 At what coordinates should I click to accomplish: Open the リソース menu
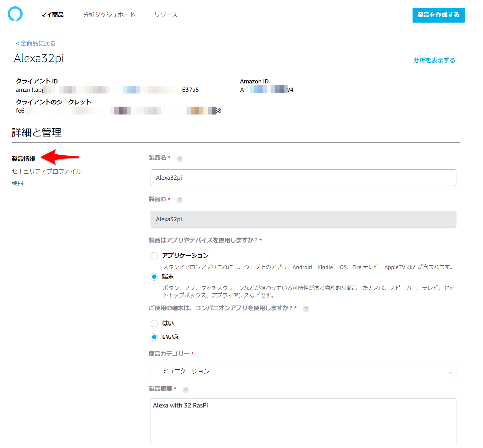(x=166, y=15)
